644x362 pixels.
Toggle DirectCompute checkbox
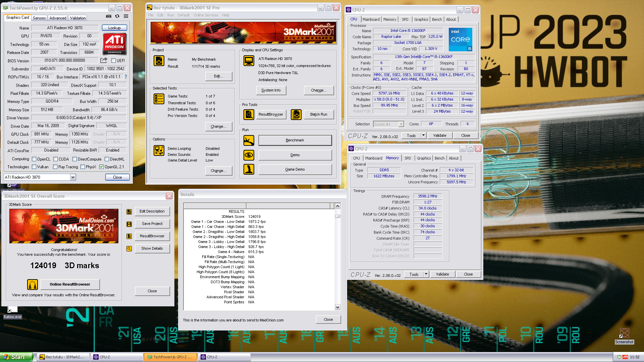pos(74,159)
